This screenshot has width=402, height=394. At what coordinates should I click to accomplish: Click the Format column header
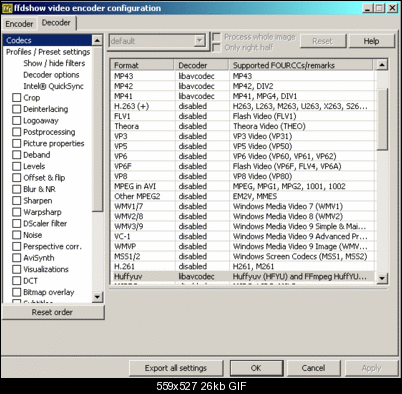click(x=142, y=65)
